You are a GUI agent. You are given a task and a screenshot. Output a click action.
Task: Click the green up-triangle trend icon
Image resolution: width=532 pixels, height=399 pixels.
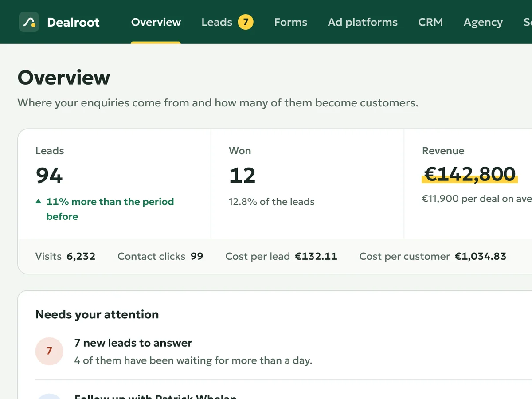coord(39,202)
